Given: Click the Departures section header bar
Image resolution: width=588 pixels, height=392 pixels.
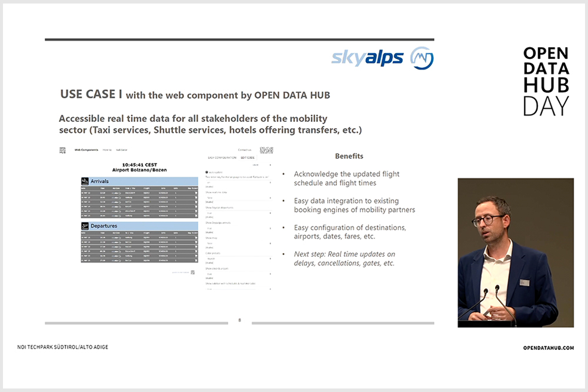Looking at the screenshot, I should click(139, 226).
